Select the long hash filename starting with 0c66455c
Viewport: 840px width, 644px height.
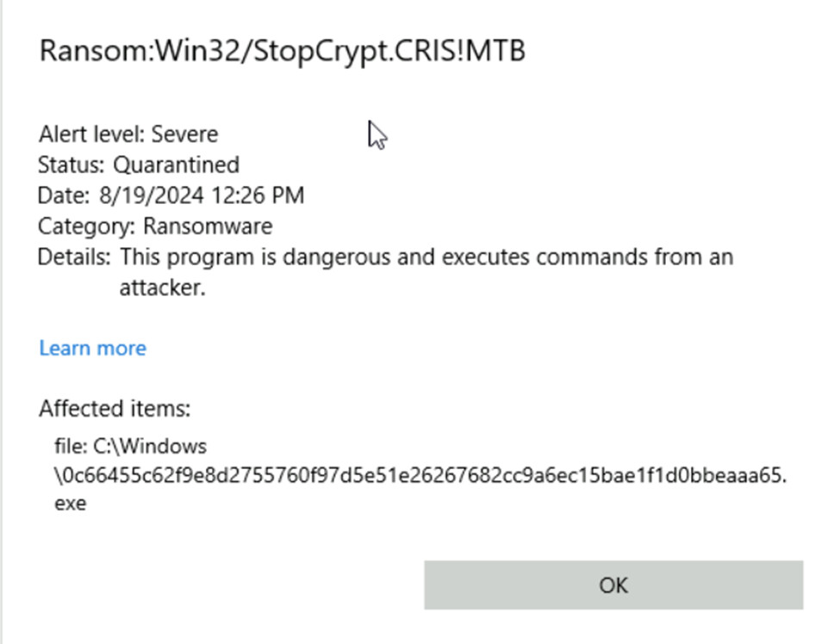(420, 474)
